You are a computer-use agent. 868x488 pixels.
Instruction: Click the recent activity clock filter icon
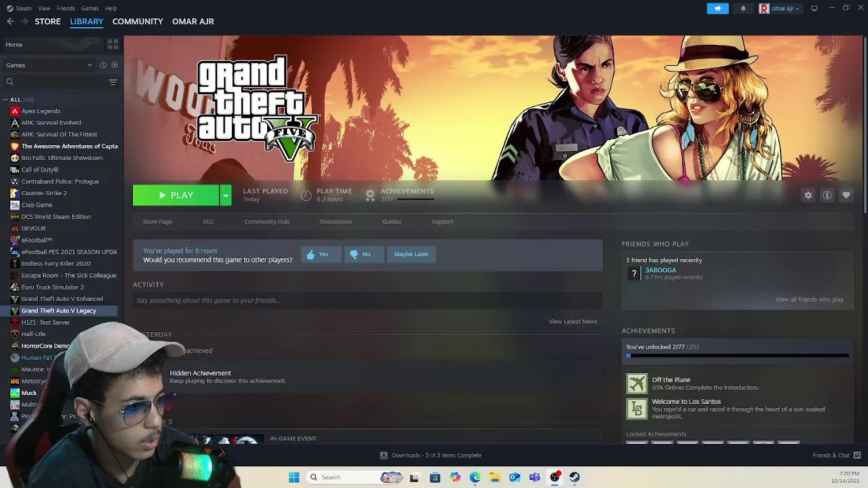[103, 65]
